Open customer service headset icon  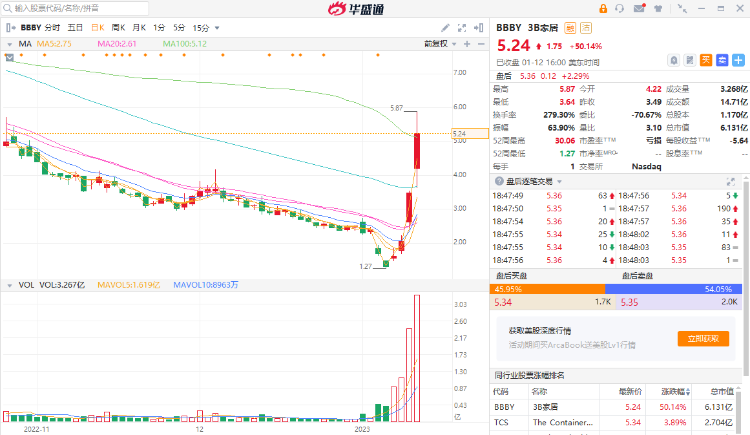(x=619, y=8)
